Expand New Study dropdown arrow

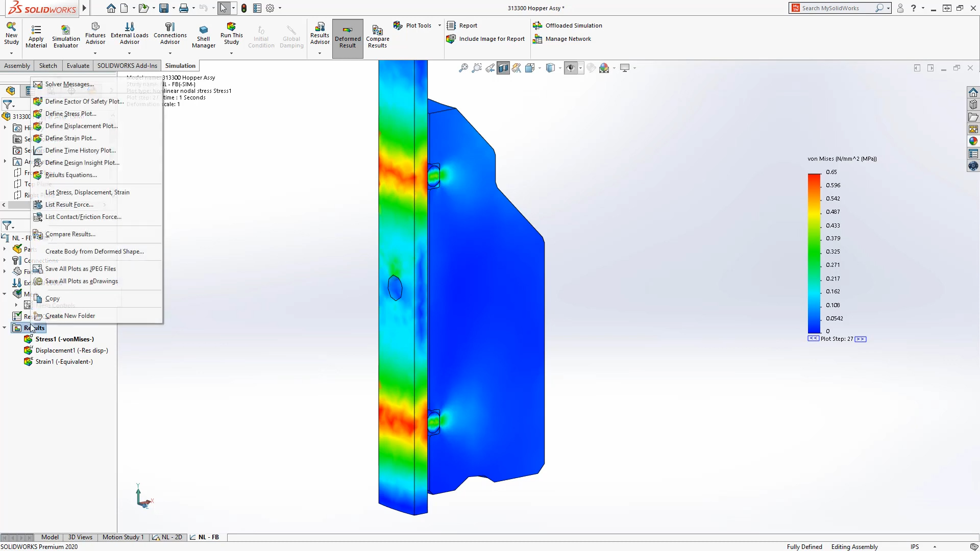click(x=11, y=53)
